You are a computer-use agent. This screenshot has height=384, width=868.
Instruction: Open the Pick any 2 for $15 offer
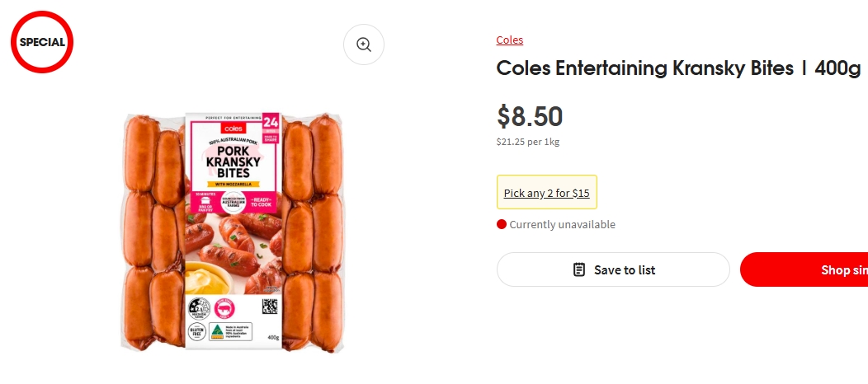pyautogui.click(x=546, y=193)
